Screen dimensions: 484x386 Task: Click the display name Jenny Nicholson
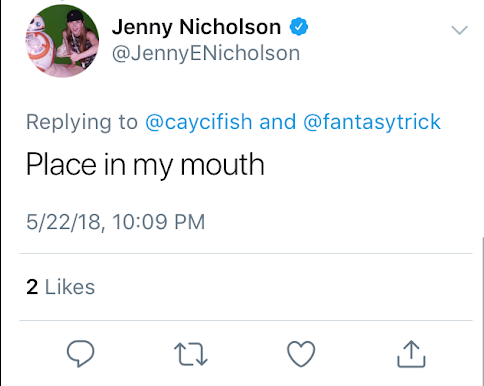click(x=196, y=27)
